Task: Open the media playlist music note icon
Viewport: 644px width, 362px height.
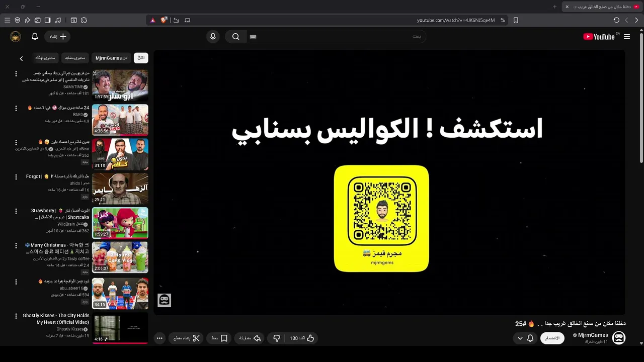Action: pos(58,20)
